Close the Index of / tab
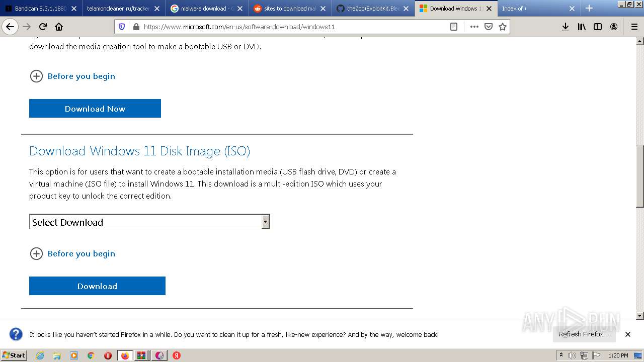This screenshot has height=362, width=644. 572,9
